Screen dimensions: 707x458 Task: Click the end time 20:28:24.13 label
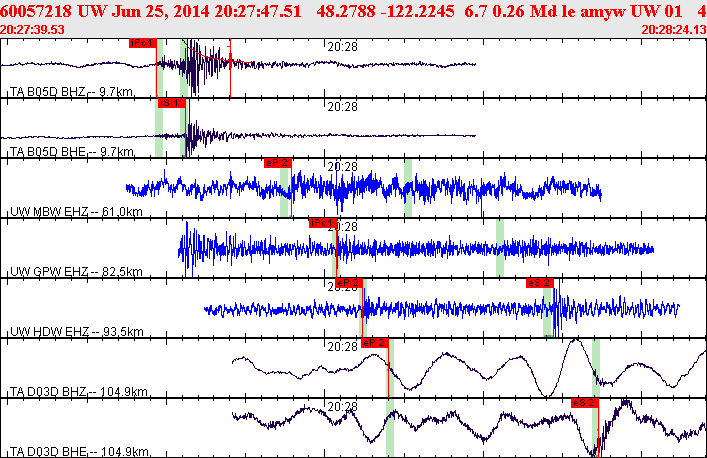coord(674,30)
